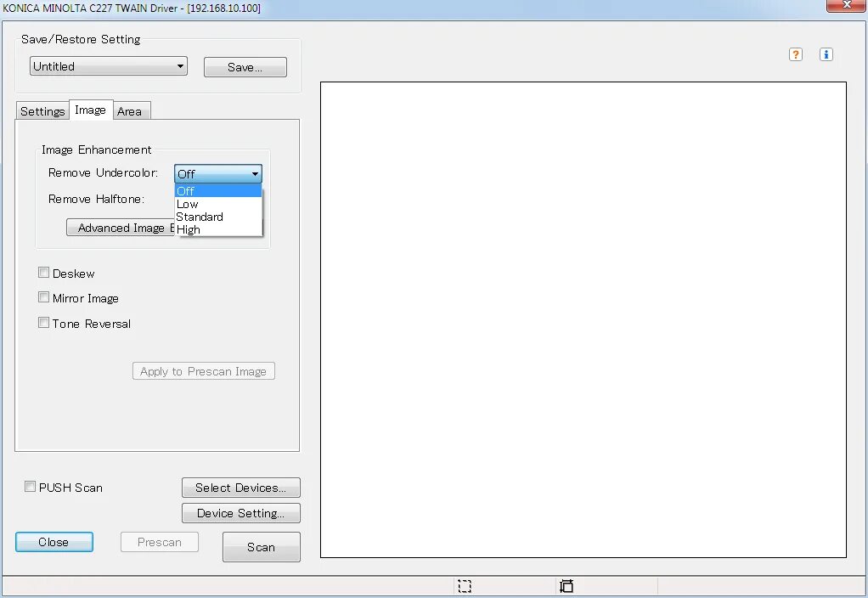Enable the Deskew checkbox

43,273
